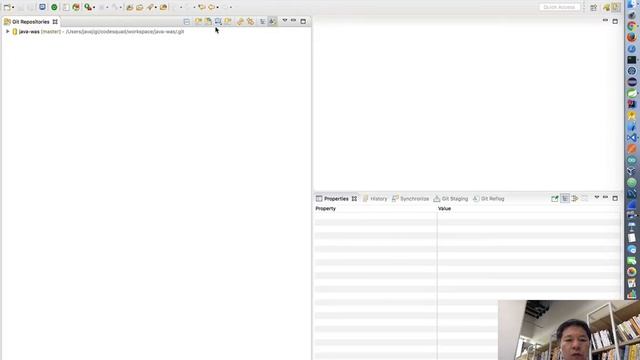The height and width of the screenshot is (360, 640).
Task: Expand the java-was repository tree node
Action: pos(7,31)
